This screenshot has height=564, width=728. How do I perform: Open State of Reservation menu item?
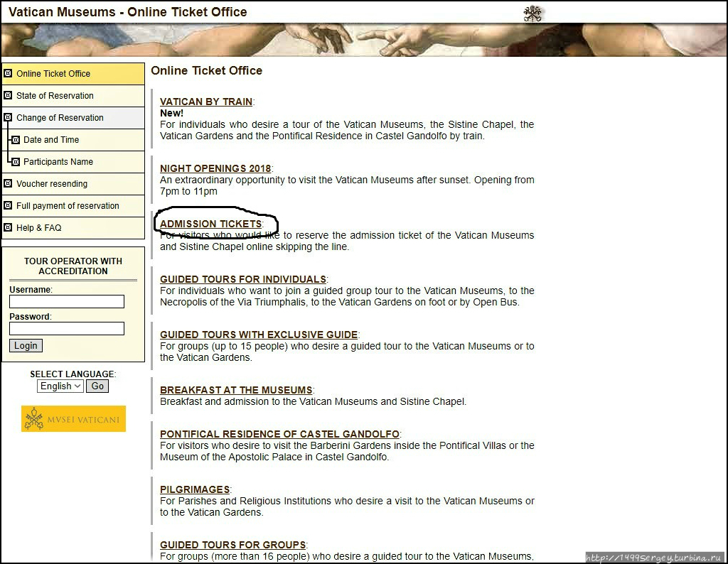73,96
